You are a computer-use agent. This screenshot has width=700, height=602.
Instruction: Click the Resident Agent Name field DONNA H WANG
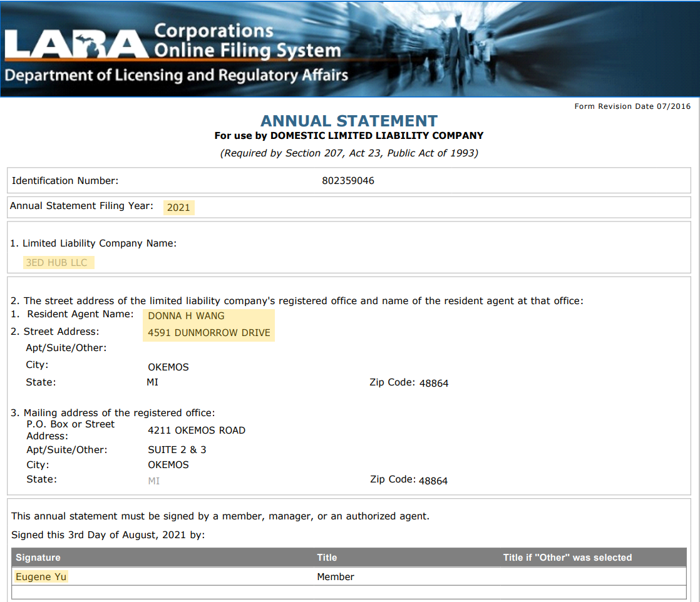[208, 316]
